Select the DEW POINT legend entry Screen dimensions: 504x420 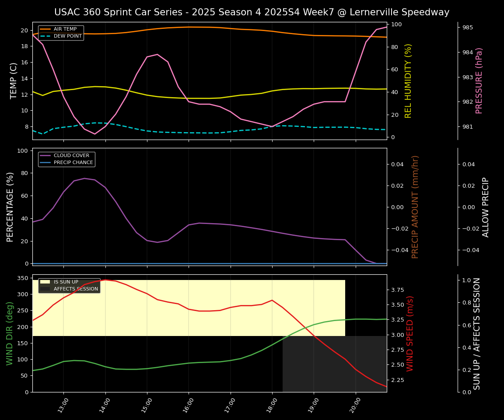click(67, 36)
